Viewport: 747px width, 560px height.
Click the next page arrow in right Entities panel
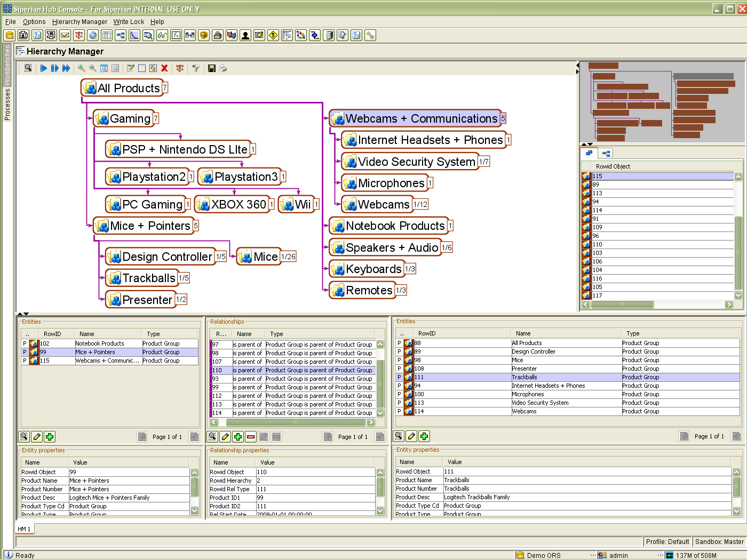click(736, 436)
